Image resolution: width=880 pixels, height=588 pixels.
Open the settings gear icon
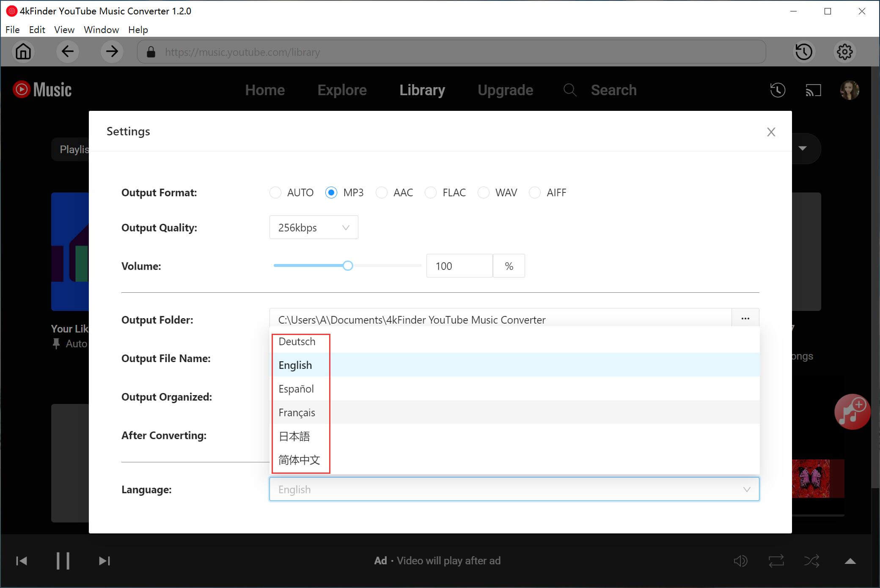click(844, 52)
